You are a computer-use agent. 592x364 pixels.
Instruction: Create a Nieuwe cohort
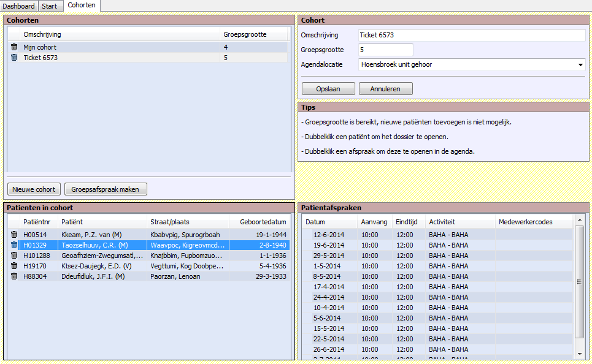pyautogui.click(x=34, y=189)
